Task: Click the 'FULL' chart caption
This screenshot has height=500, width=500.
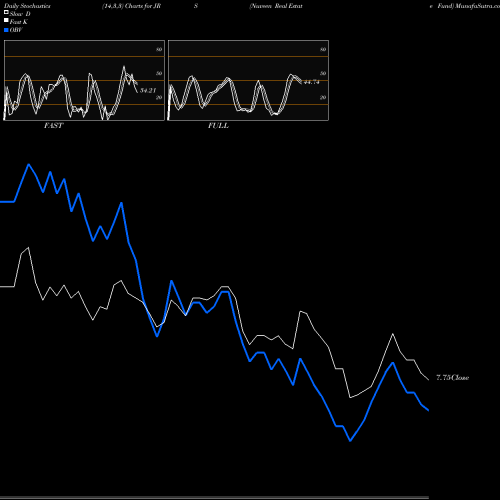Action: [218, 126]
